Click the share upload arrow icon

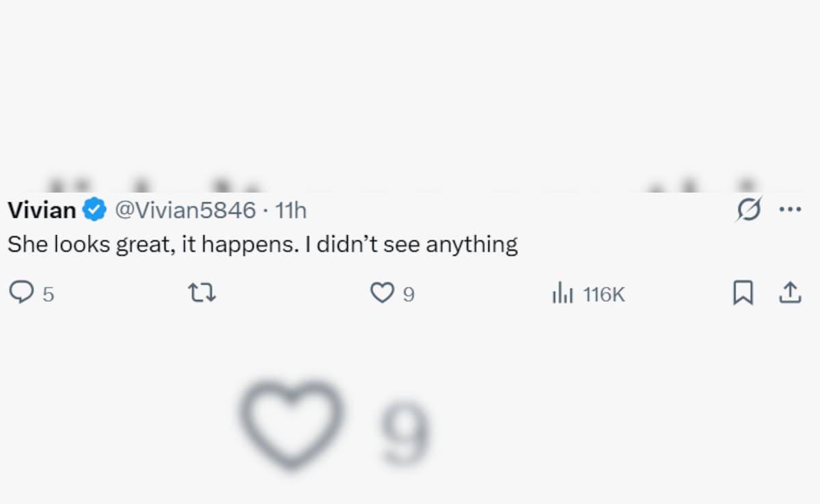pos(790,293)
